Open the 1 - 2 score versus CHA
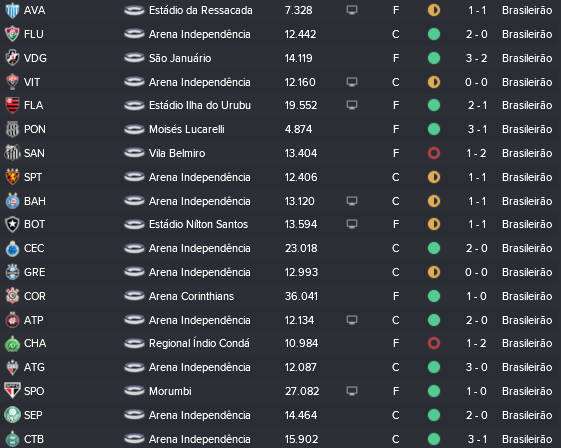 (x=476, y=343)
